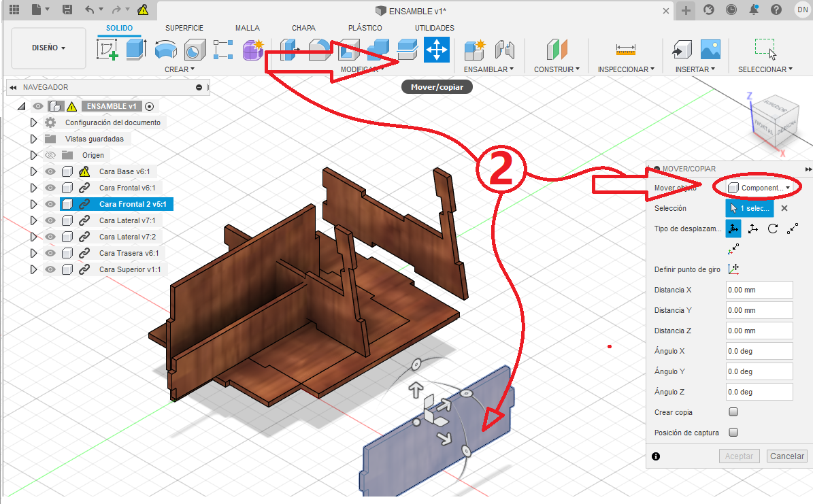Expand Configuración del documento node

pyautogui.click(x=34, y=123)
